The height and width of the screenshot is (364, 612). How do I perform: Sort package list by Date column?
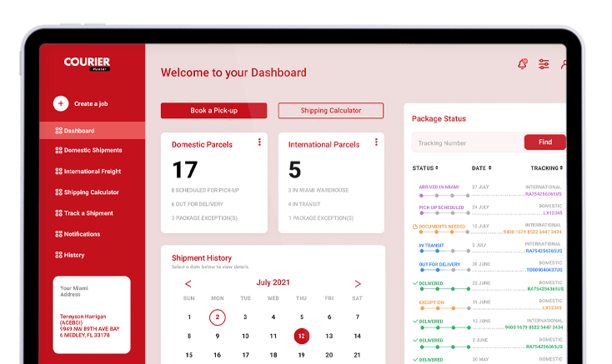[x=481, y=168]
